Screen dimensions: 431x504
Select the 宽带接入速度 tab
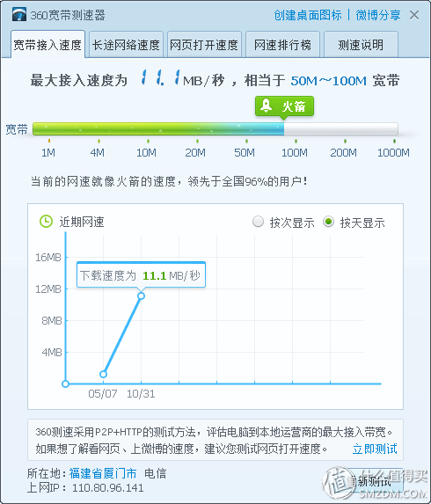click(47, 44)
